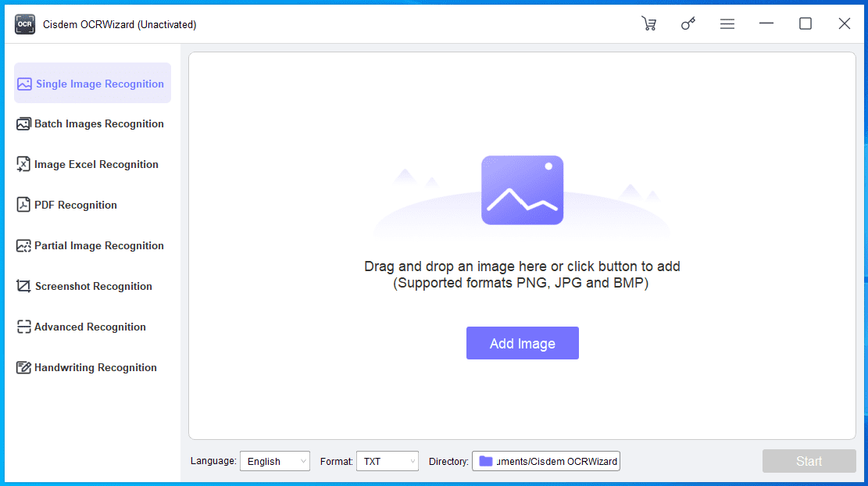Click the Add Image button
The width and height of the screenshot is (868, 486).
tap(523, 343)
